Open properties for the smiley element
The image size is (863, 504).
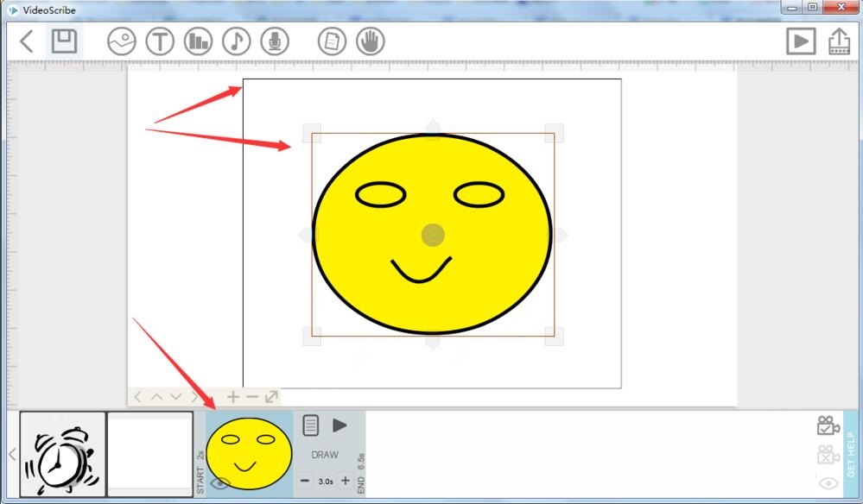pos(310,425)
